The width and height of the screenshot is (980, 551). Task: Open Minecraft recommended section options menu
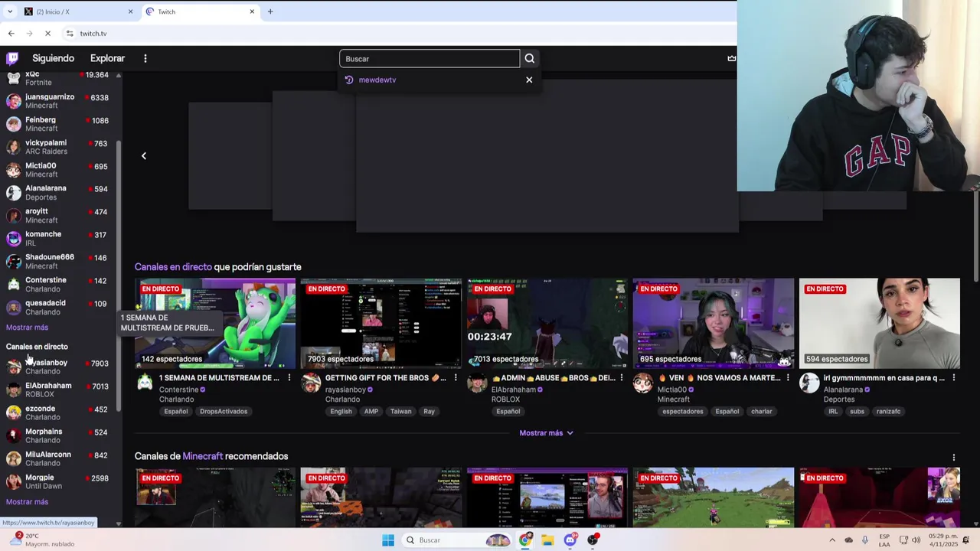(953, 458)
